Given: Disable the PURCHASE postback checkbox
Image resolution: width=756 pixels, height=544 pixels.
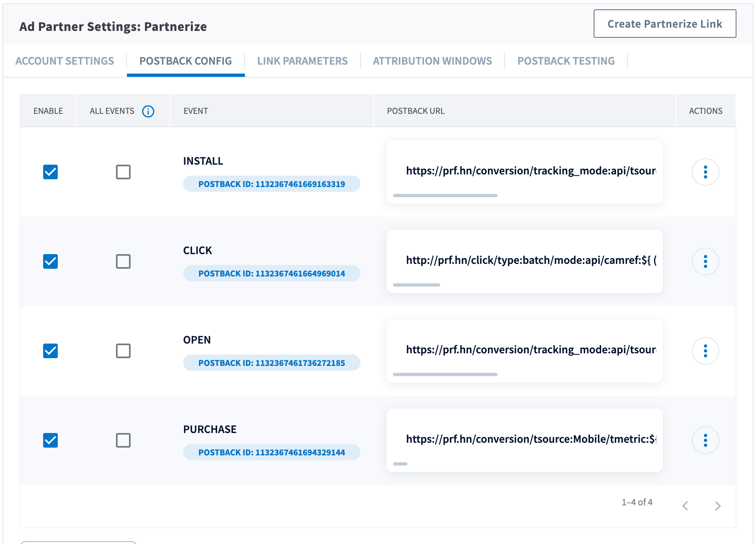Looking at the screenshot, I should [50, 440].
